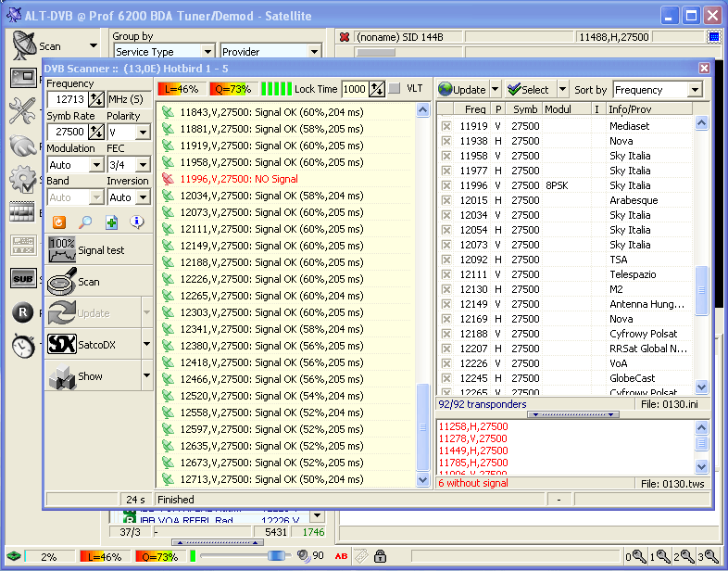This screenshot has width=728, height=571.
Task: Click the key 3 icon in status bar
Action: pos(710,556)
